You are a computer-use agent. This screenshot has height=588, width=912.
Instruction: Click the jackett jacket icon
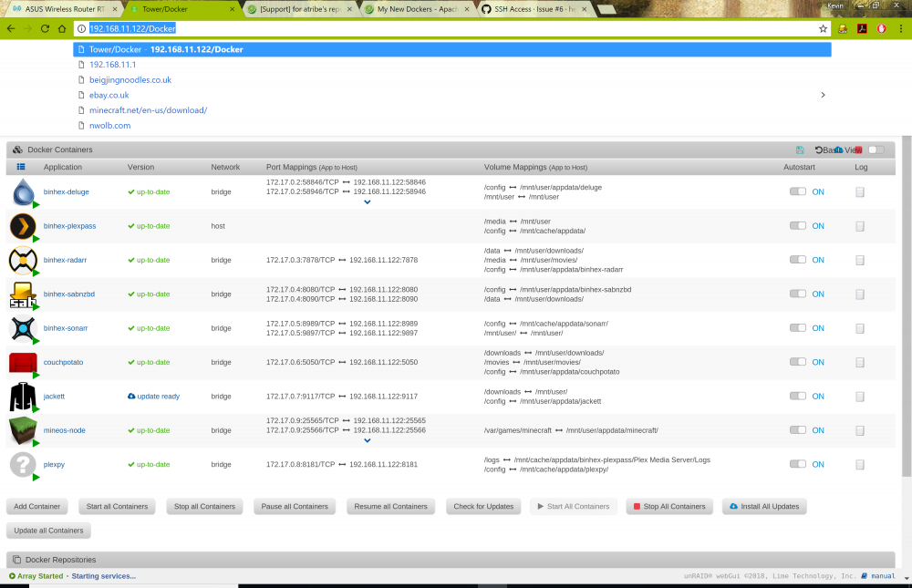(x=24, y=397)
